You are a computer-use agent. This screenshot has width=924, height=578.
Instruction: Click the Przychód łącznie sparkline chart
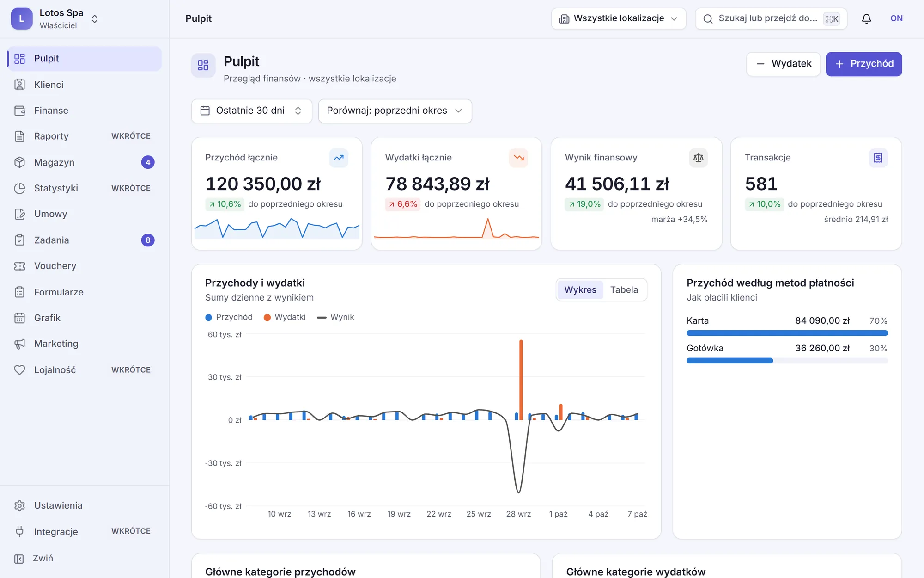(x=277, y=228)
